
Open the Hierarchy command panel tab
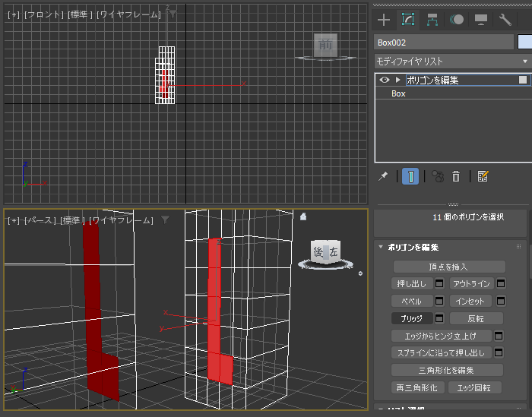point(432,20)
